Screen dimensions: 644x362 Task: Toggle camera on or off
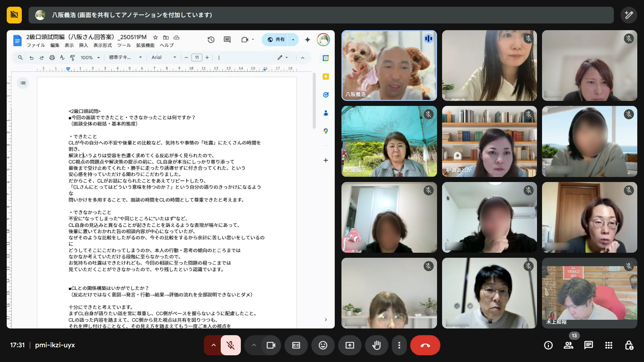click(271, 345)
